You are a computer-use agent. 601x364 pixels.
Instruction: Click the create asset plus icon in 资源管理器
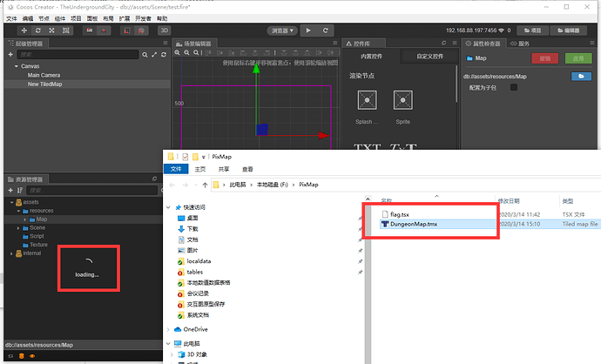click(x=10, y=190)
